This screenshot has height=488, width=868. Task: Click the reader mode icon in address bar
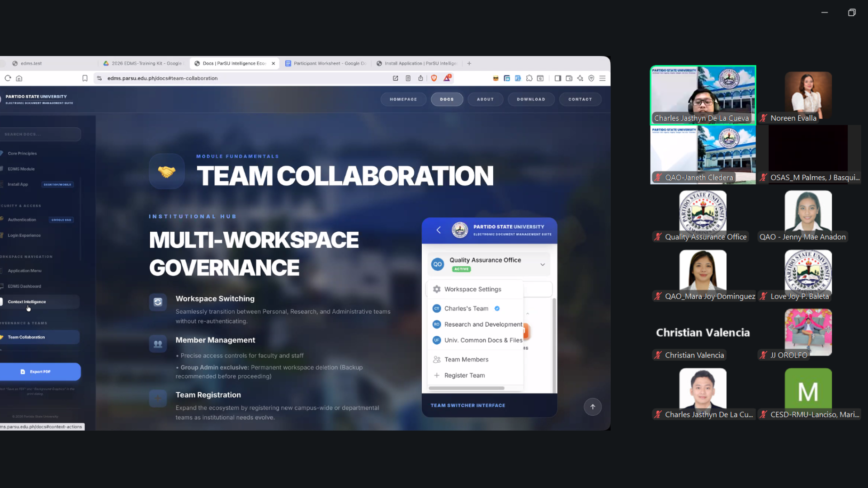(x=408, y=78)
